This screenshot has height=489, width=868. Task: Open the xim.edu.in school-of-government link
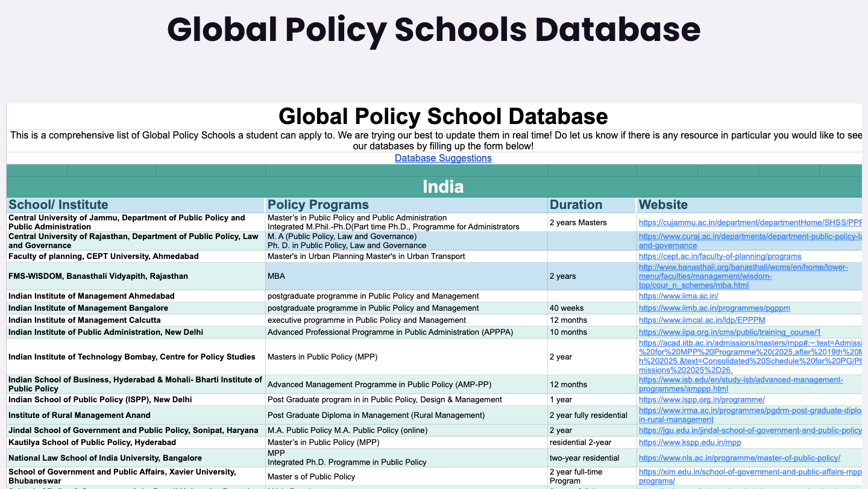tap(750, 476)
